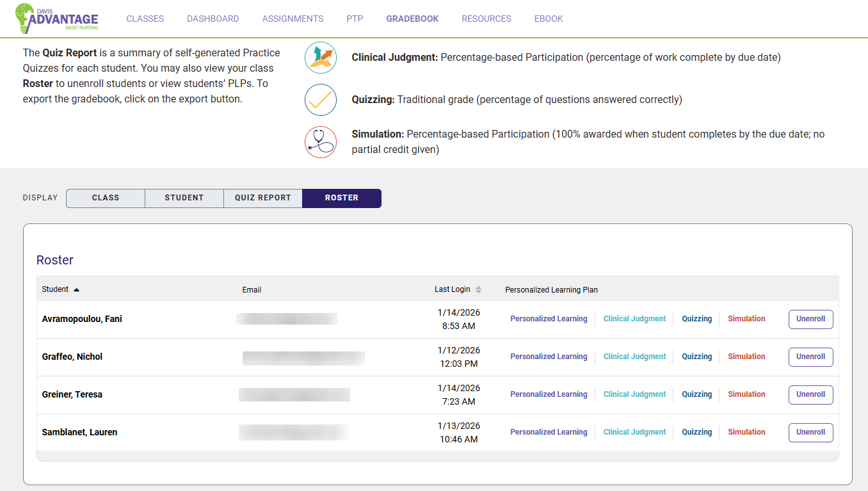The width and height of the screenshot is (868, 491).
Task: Click the Davis Advantage logo
Action: (56, 19)
